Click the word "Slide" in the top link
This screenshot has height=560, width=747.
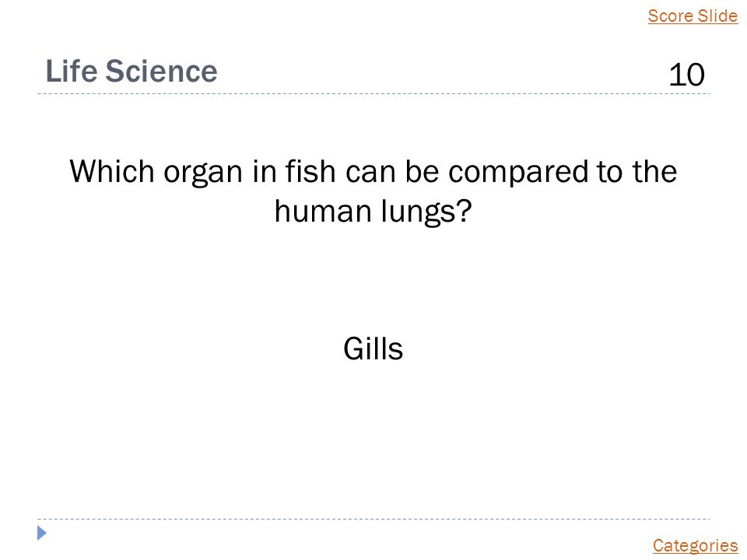pyautogui.click(x=718, y=16)
